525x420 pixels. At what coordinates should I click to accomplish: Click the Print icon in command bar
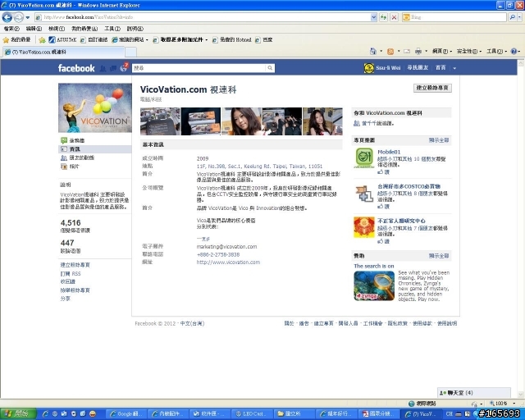418,51
